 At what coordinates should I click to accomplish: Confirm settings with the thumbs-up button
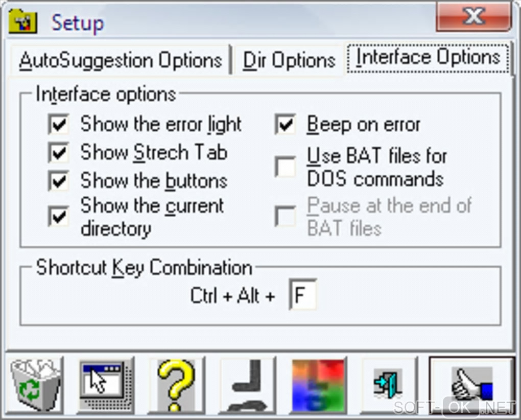[471, 385]
